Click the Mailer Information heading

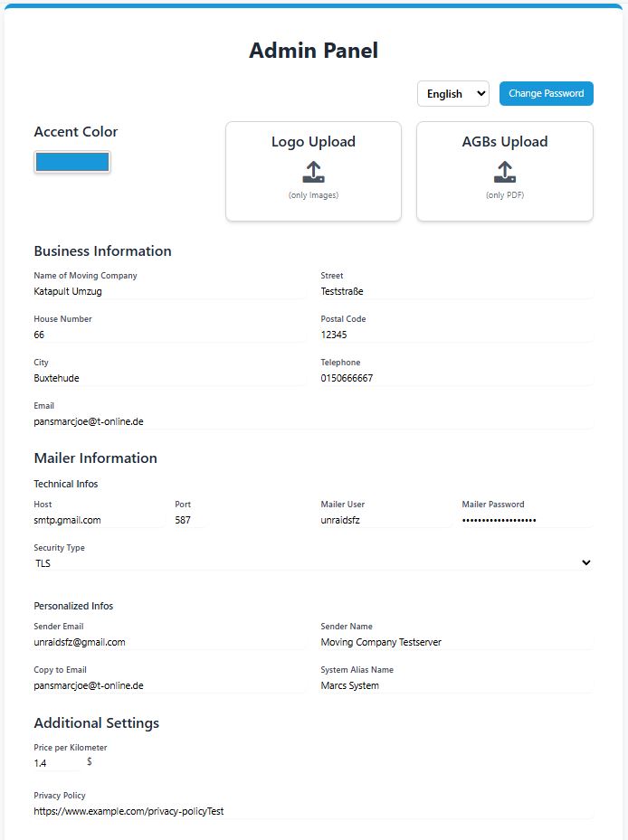point(95,458)
